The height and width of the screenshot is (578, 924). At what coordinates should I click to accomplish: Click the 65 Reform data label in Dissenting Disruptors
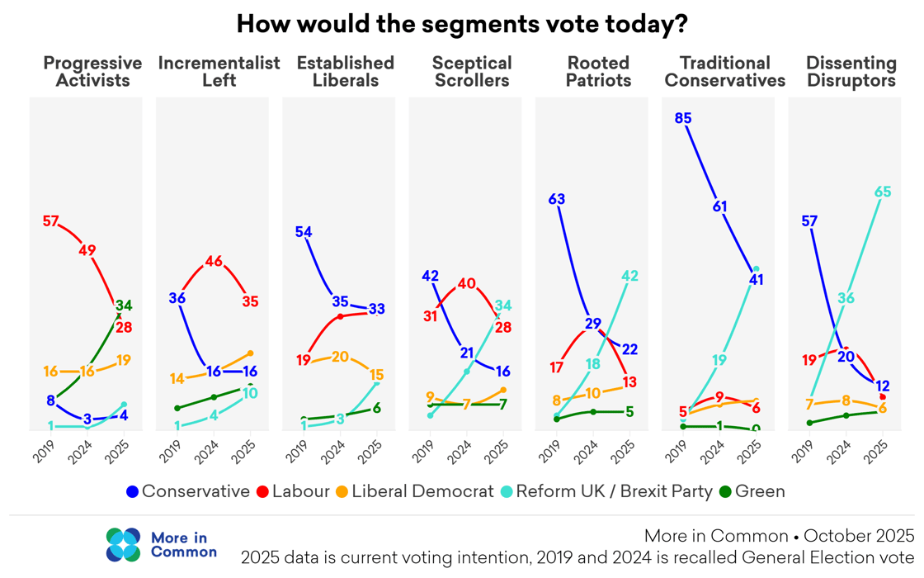(882, 192)
